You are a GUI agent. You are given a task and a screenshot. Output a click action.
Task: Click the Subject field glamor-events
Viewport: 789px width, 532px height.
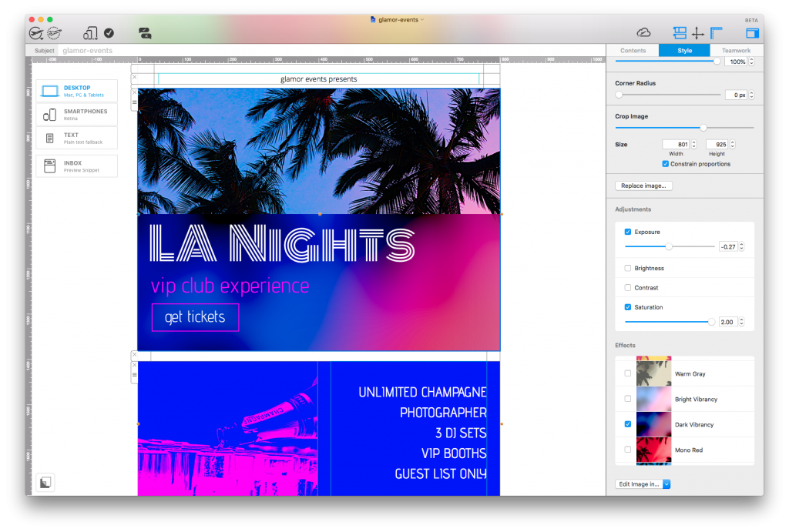coord(332,50)
